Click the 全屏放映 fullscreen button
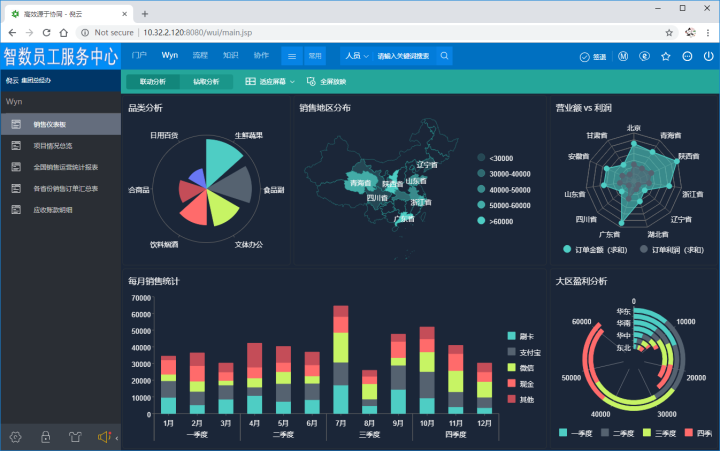Viewport: 720px width, 451px height. point(326,82)
